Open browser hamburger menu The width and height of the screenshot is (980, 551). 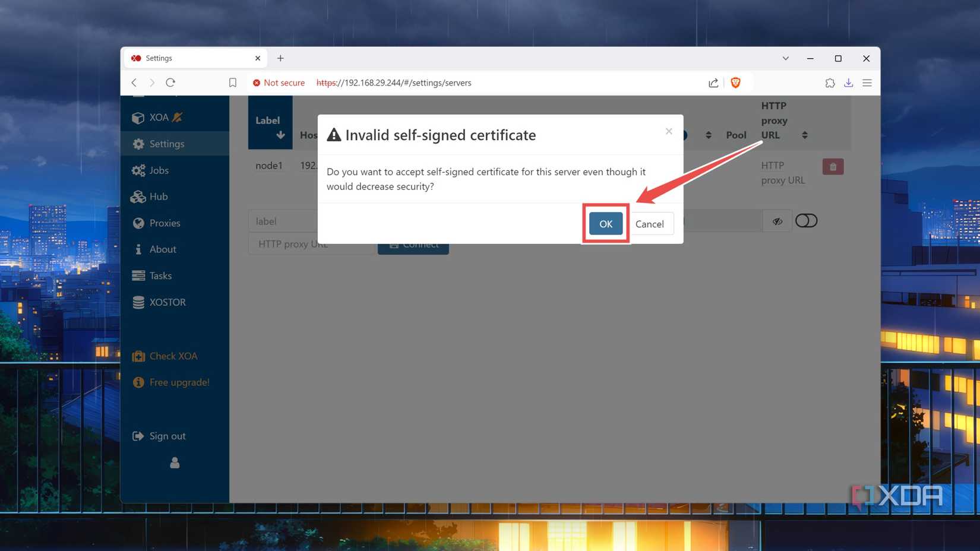point(867,83)
